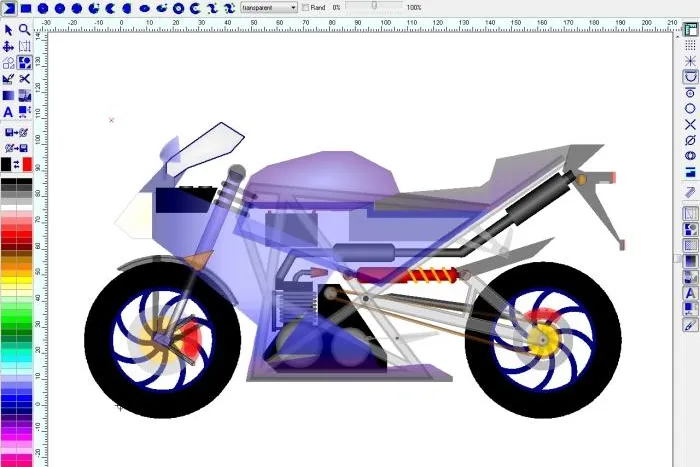This screenshot has height=467, width=700.
Task: Pick the last irregular blob shape
Action: [229, 8]
